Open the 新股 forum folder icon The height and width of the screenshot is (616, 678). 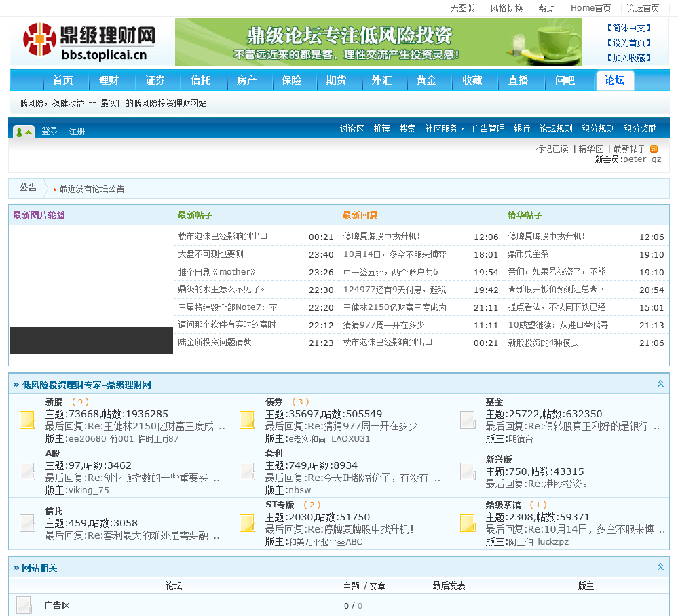pos(28,420)
